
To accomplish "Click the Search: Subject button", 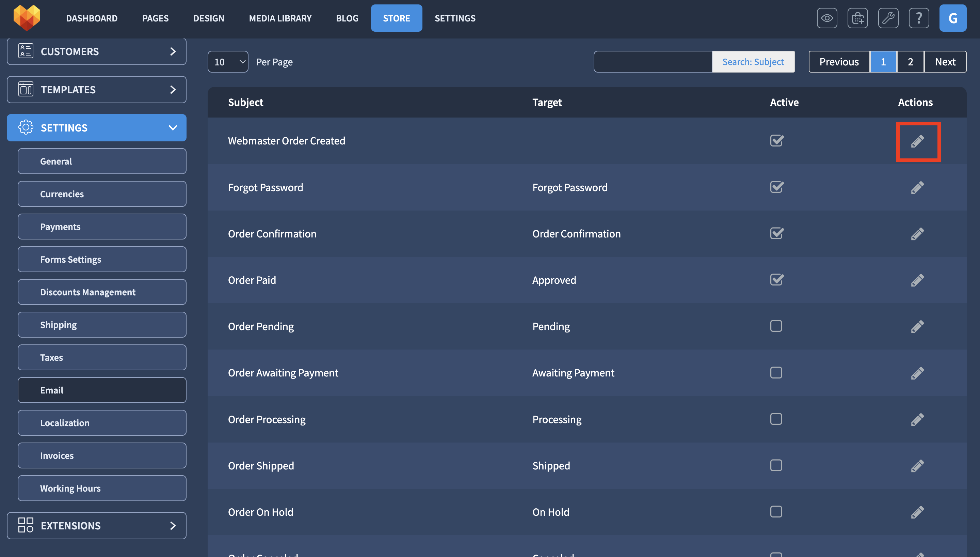I will tap(753, 62).
